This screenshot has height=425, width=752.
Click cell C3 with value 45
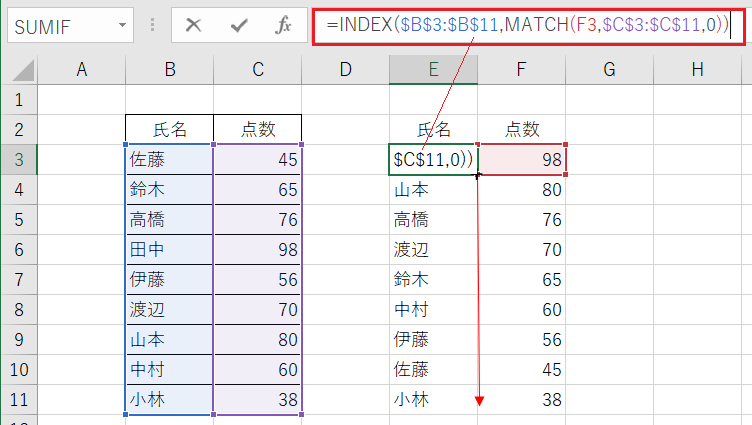[258, 160]
